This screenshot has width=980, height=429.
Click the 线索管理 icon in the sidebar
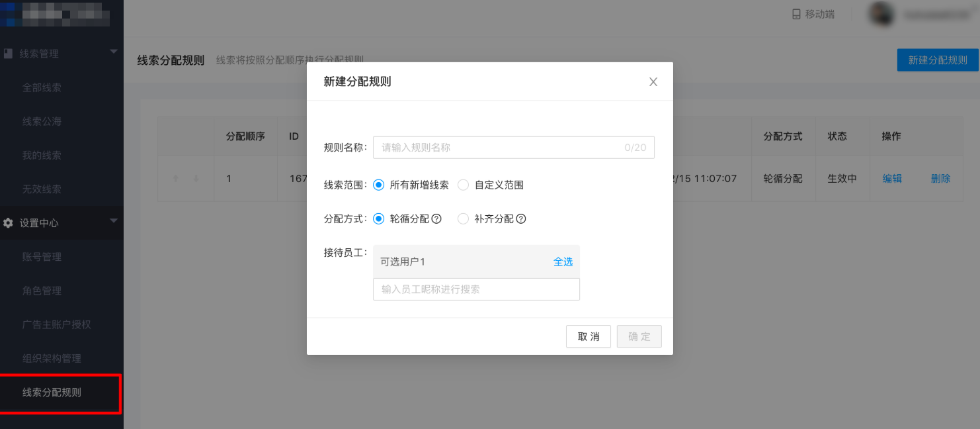pos(8,53)
